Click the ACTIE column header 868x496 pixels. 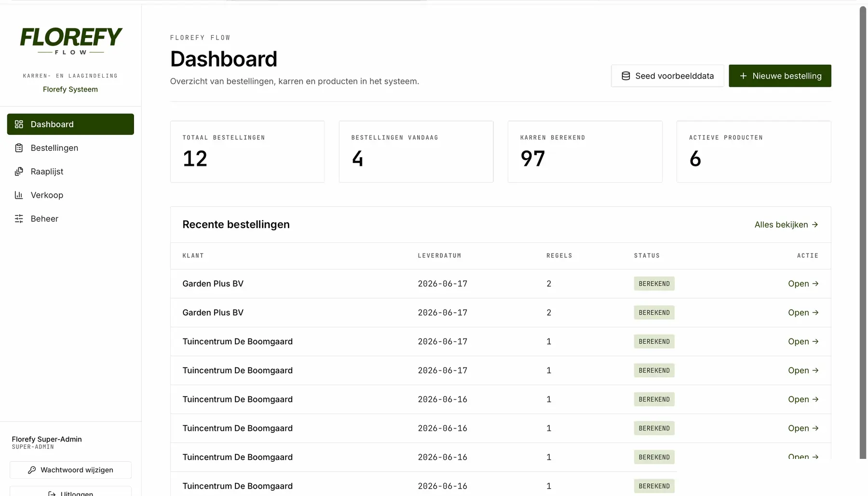[808, 256]
